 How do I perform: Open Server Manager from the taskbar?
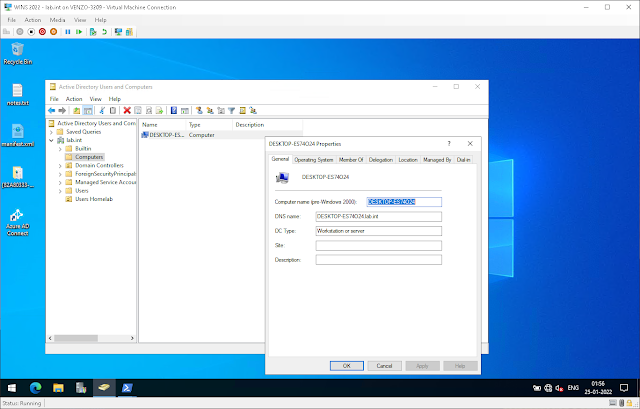click(81, 388)
